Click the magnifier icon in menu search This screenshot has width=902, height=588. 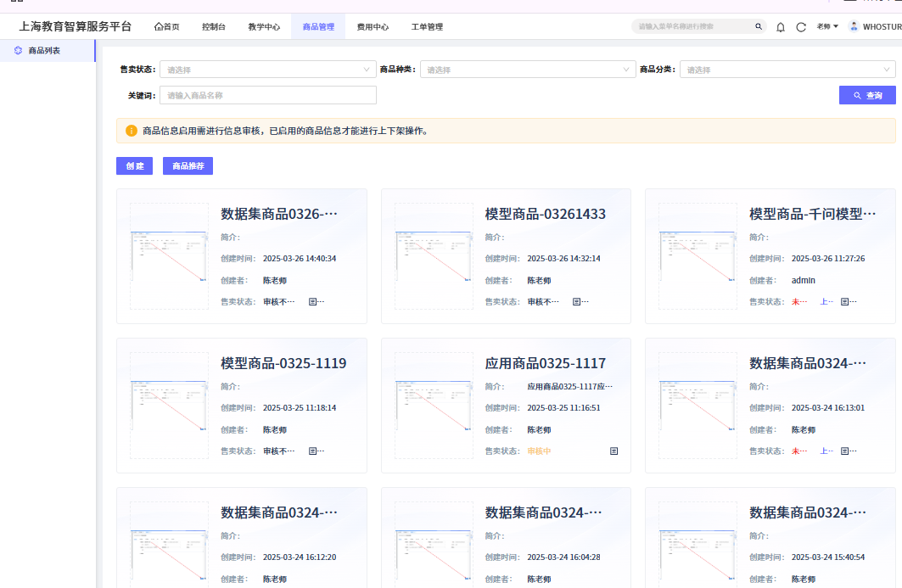pyautogui.click(x=759, y=27)
